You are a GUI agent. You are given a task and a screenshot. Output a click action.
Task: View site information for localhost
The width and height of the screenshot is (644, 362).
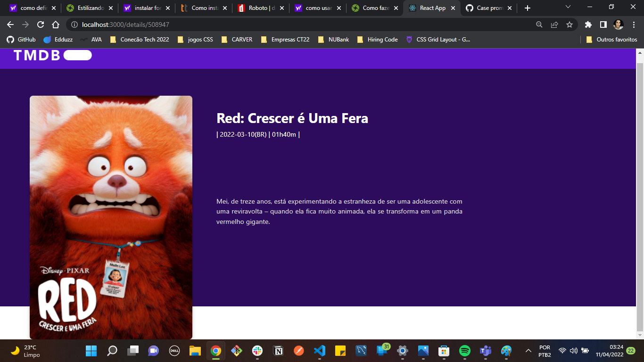(x=74, y=25)
